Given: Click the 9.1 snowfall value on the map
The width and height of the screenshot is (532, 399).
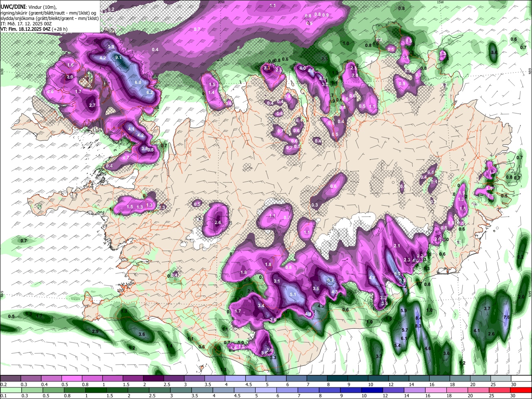Looking at the screenshot, I should tap(118, 57).
